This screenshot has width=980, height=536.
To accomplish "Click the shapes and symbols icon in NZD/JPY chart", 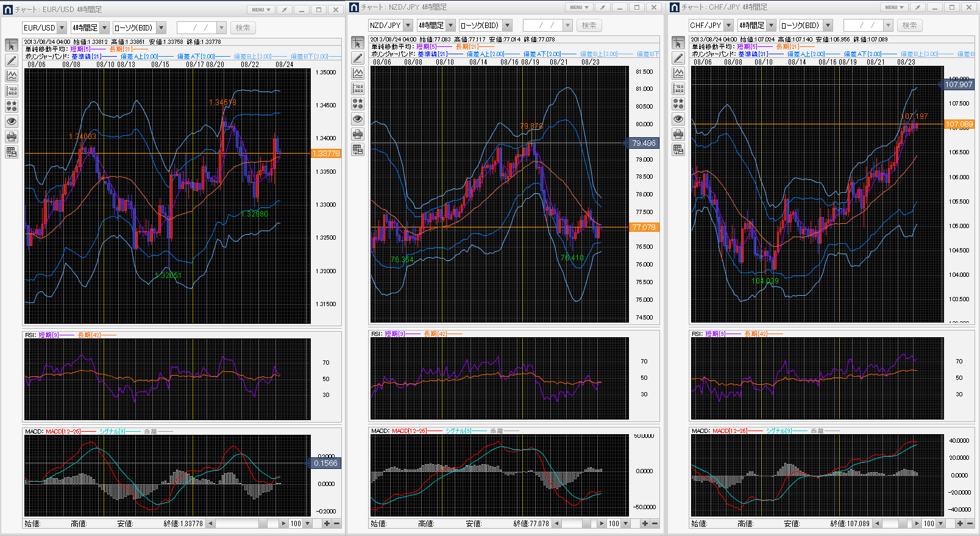I will (358, 104).
